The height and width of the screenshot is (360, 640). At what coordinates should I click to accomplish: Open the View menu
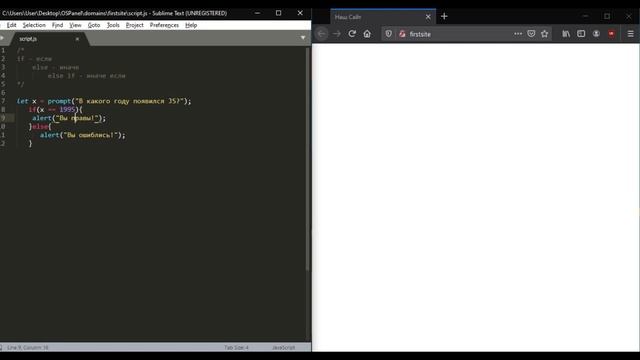pyautogui.click(x=75, y=25)
